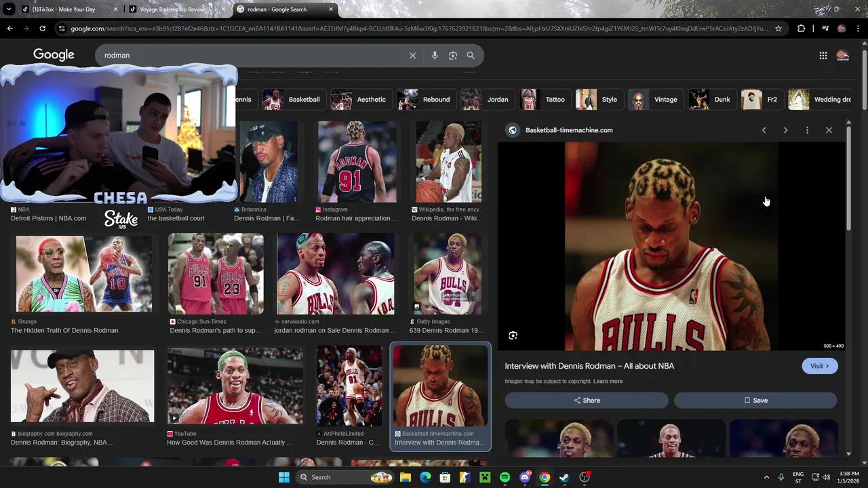The height and width of the screenshot is (488, 868).
Task: Open Chrome extensions puzzle icon
Action: (802, 28)
